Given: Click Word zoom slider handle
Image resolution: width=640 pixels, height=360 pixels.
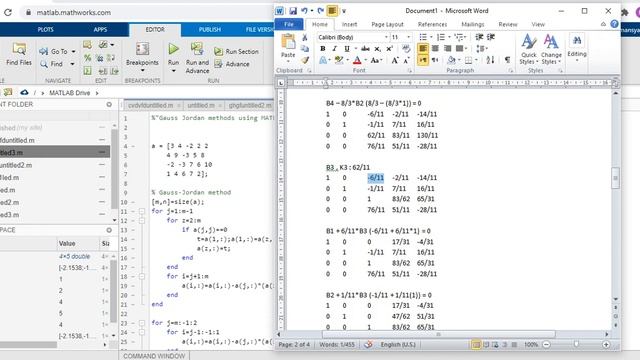Looking at the screenshot, I should (x=576, y=344).
